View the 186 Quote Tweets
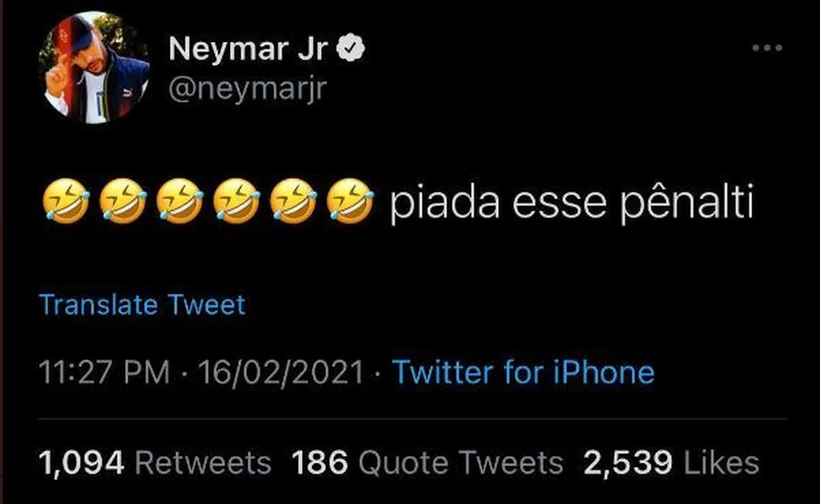The width and height of the screenshot is (820, 504). tap(427, 464)
